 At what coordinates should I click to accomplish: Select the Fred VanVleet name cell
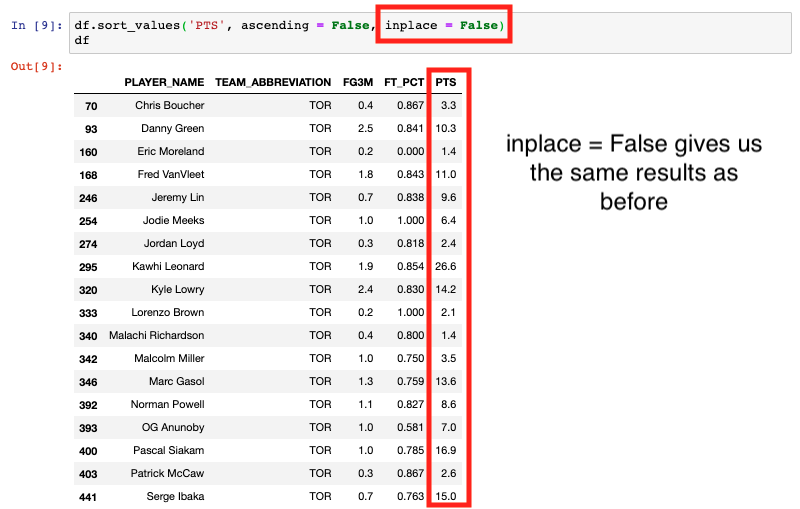point(170,174)
